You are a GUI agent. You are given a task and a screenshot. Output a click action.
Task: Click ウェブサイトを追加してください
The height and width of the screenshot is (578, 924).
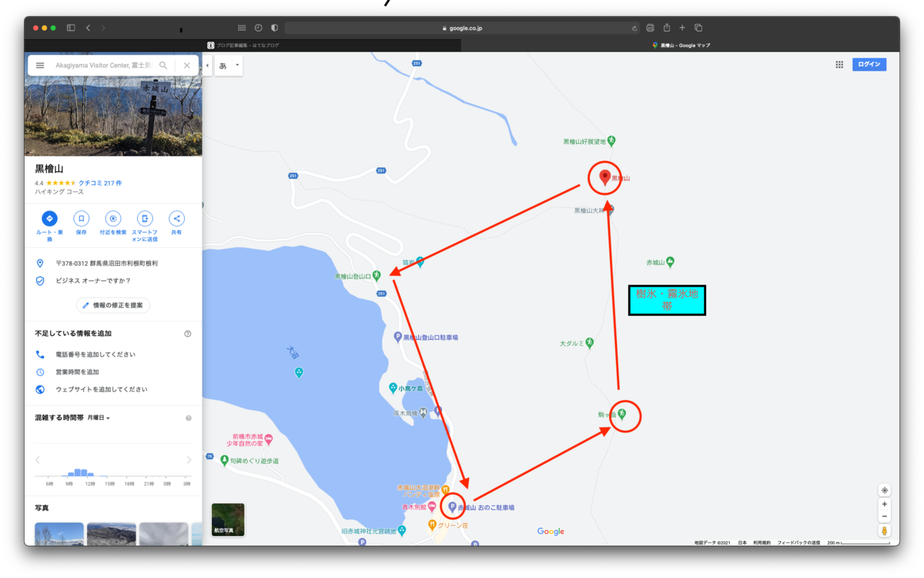pos(102,390)
